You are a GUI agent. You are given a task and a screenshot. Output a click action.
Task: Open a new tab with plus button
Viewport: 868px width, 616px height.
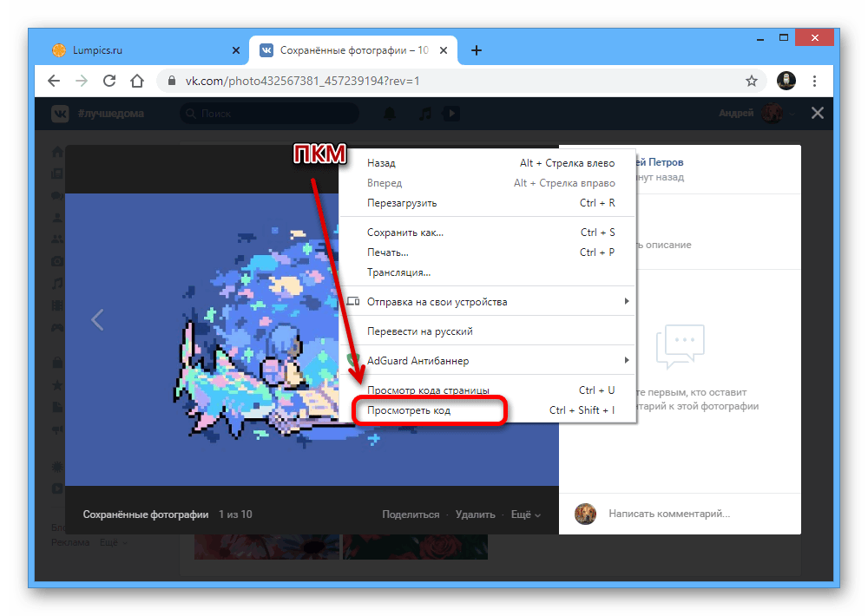coord(476,50)
